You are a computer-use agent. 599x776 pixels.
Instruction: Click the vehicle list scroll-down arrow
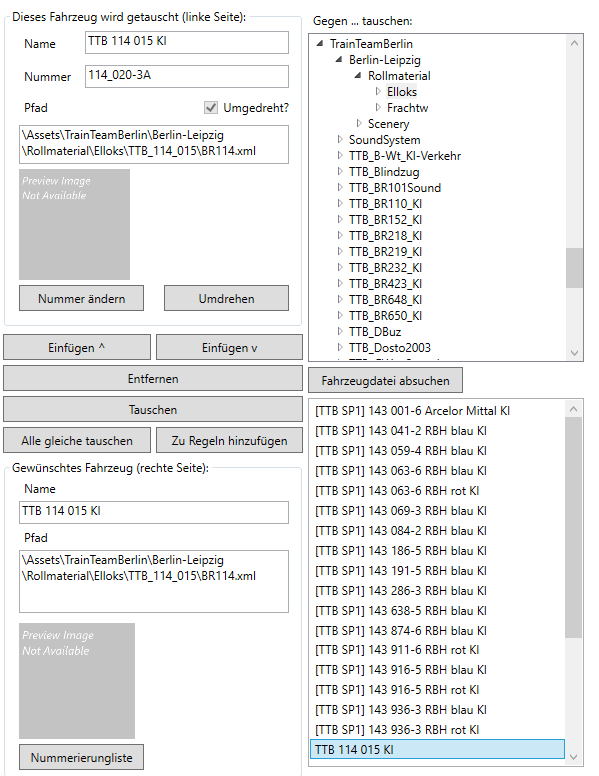pyautogui.click(x=574, y=757)
